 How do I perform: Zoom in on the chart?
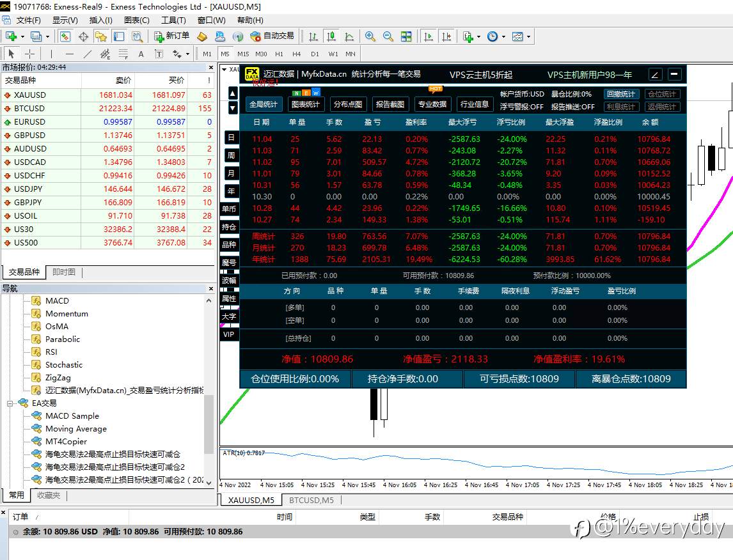[370, 36]
